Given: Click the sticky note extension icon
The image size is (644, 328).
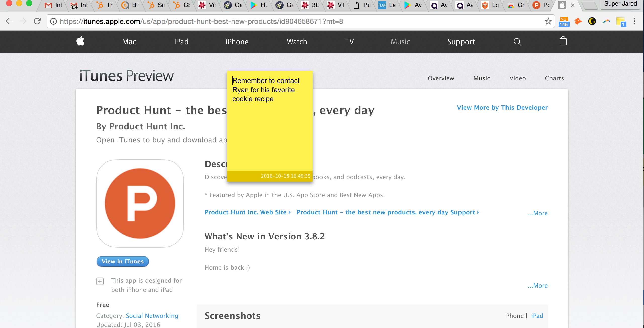Looking at the screenshot, I should pos(621,22).
